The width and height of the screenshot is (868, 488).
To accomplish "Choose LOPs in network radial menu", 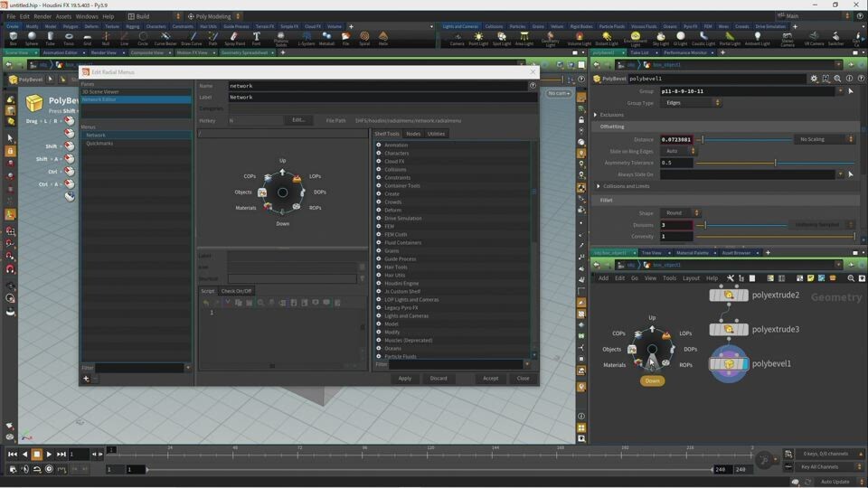I will 685,333.
